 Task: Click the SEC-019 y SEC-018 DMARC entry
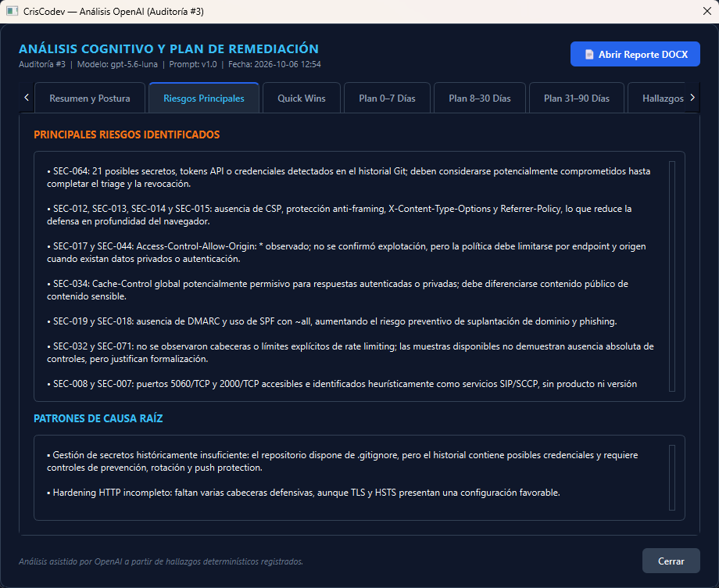click(332, 321)
